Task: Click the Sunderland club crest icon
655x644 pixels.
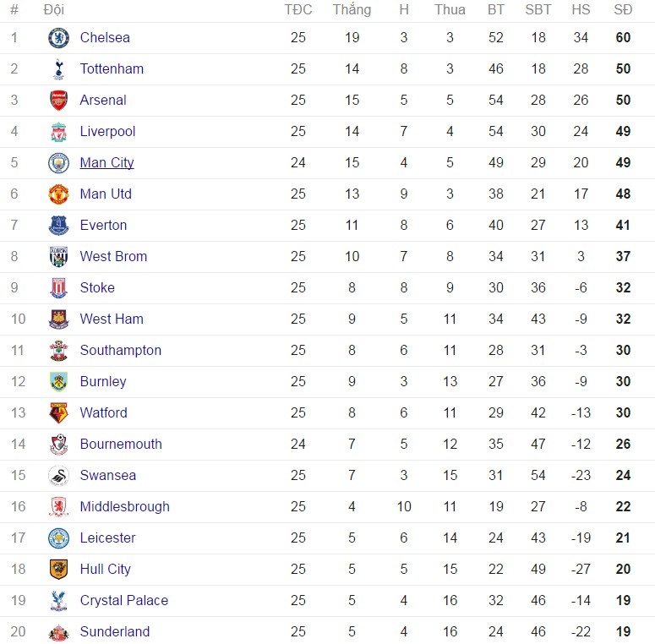Action: point(58,632)
